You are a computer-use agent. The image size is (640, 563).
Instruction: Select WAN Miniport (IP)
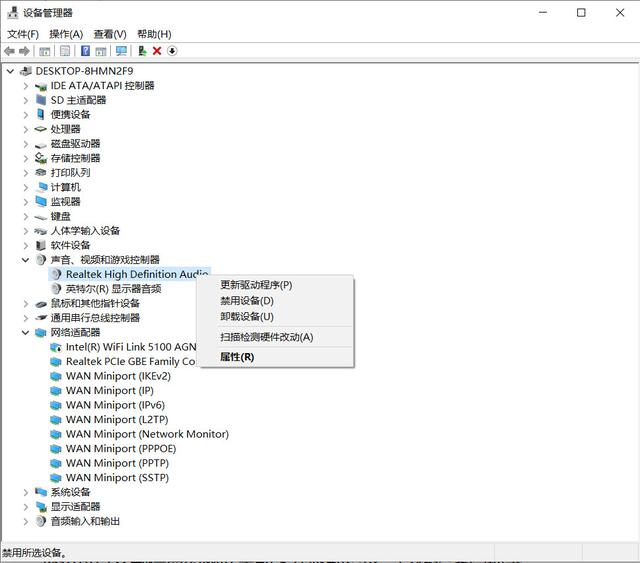click(110, 390)
